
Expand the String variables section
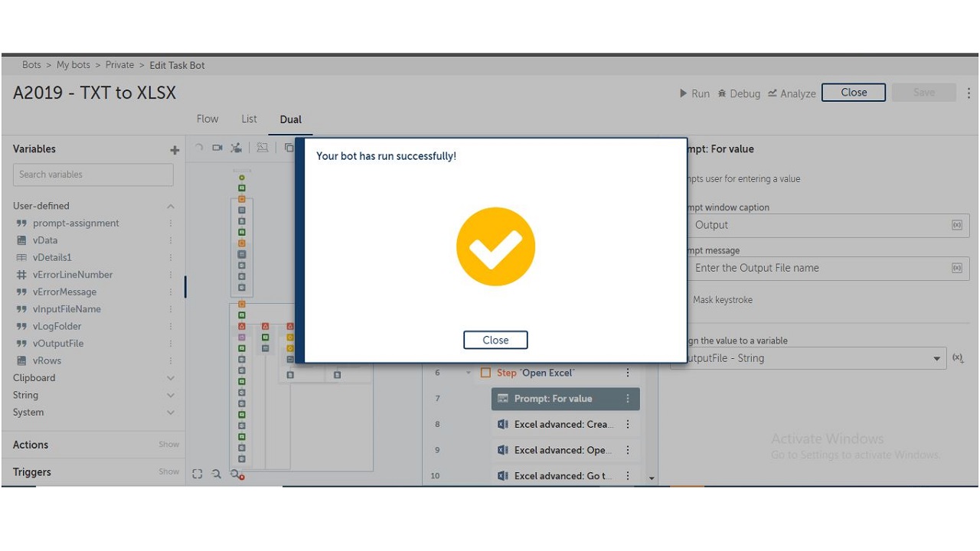pos(171,396)
